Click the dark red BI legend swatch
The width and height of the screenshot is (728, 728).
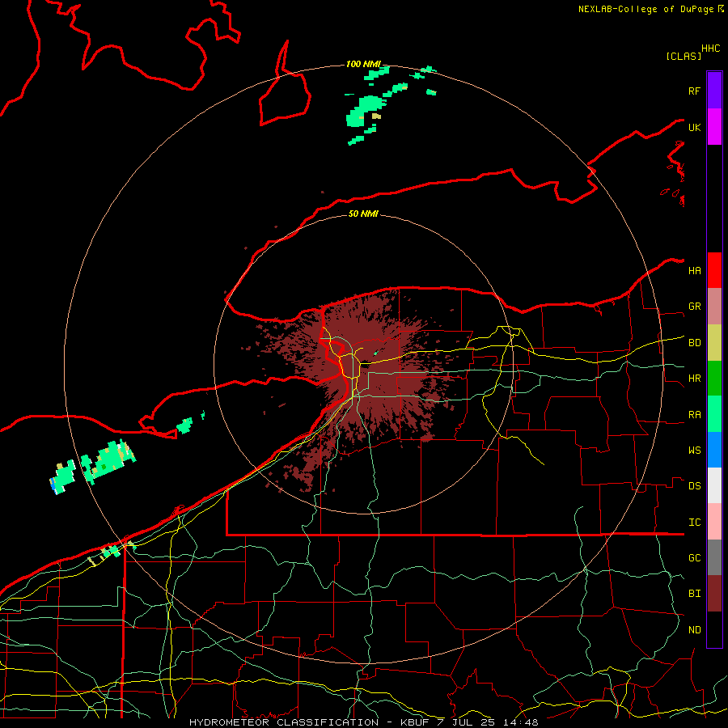[714, 594]
